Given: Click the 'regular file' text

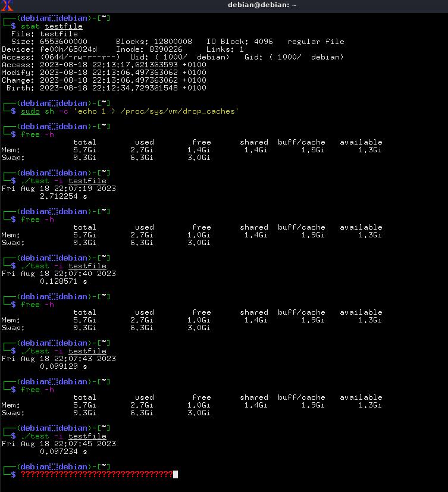Looking at the screenshot, I should pyautogui.click(x=315, y=42).
